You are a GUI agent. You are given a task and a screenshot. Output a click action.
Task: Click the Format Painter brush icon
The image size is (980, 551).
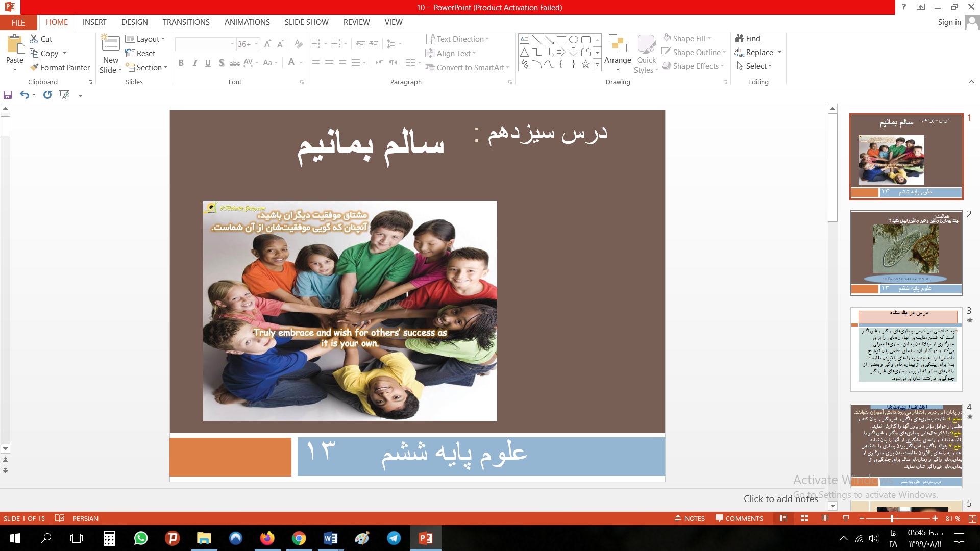tap(34, 67)
